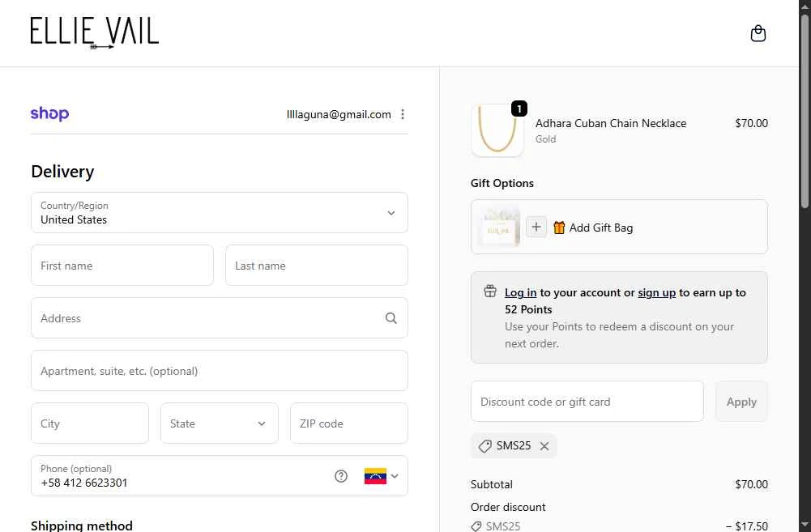Click the Adhara Cuban Chain Necklace title

(611, 123)
